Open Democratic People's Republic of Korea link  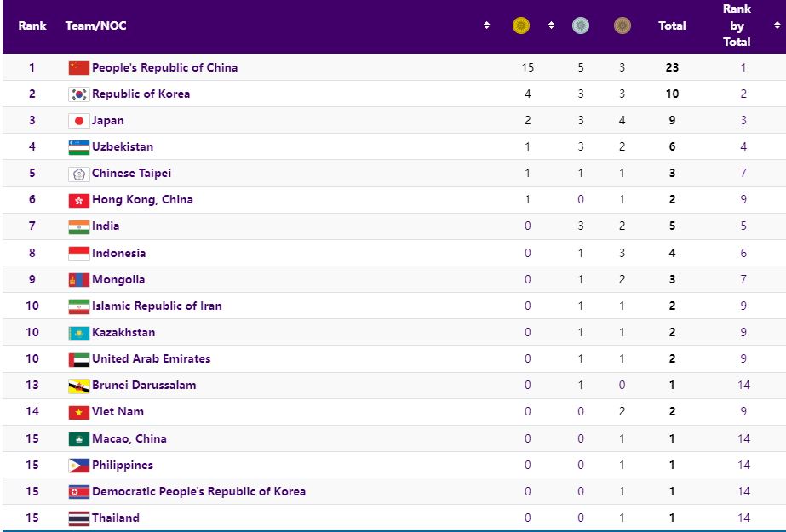(199, 491)
